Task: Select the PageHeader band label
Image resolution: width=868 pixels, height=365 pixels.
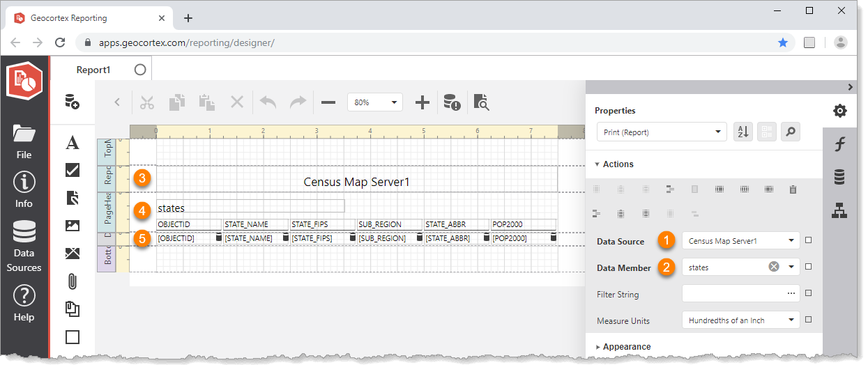Action: 107,212
